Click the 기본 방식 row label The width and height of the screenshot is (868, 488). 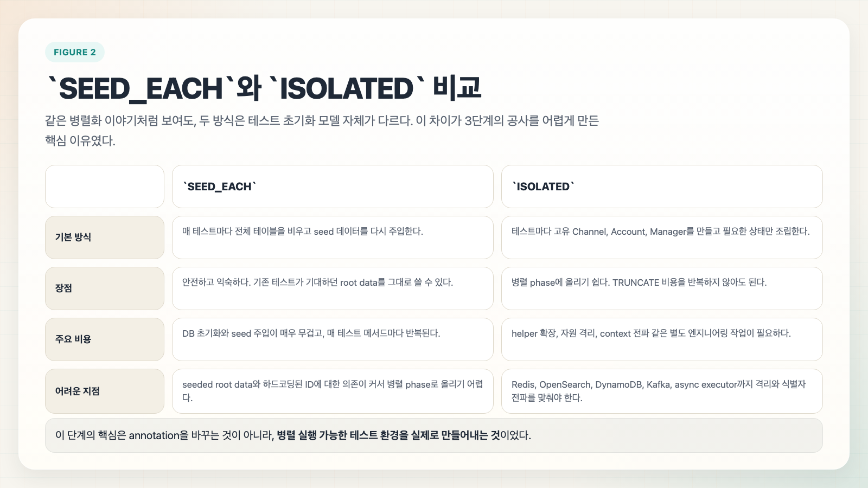tap(105, 237)
